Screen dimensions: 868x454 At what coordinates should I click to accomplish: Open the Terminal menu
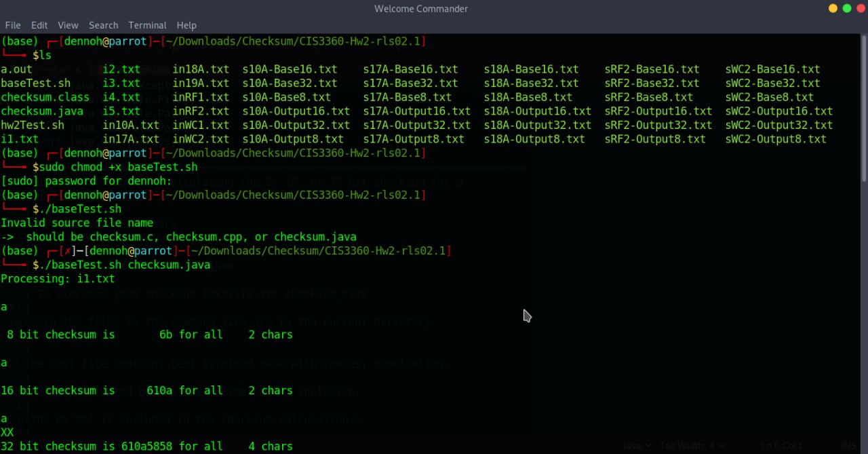tap(147, 25)
